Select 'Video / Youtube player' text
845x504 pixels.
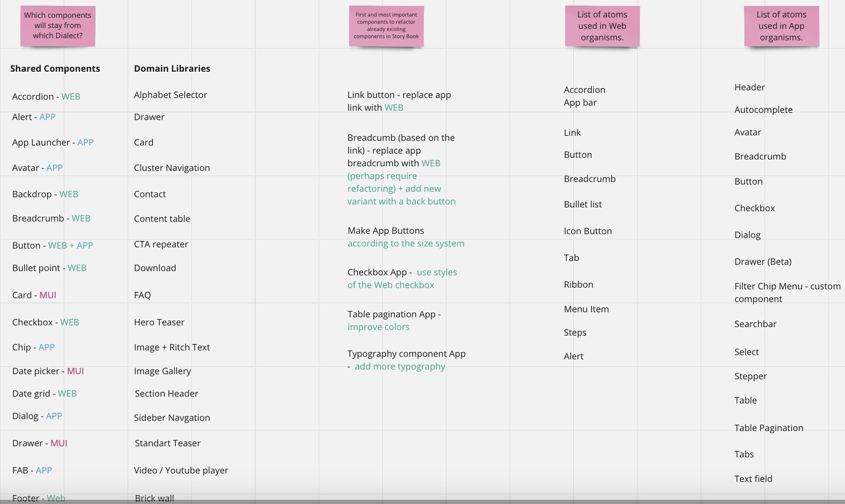[x=181, y=470]
